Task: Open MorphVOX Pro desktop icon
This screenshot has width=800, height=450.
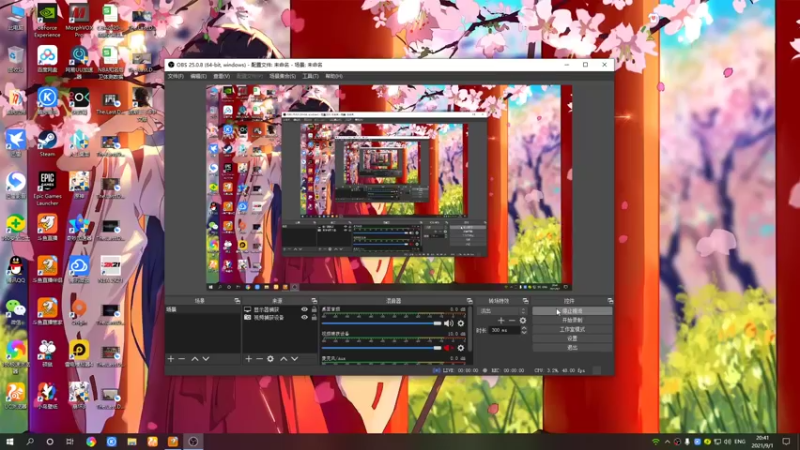Action: pos(79,21)
